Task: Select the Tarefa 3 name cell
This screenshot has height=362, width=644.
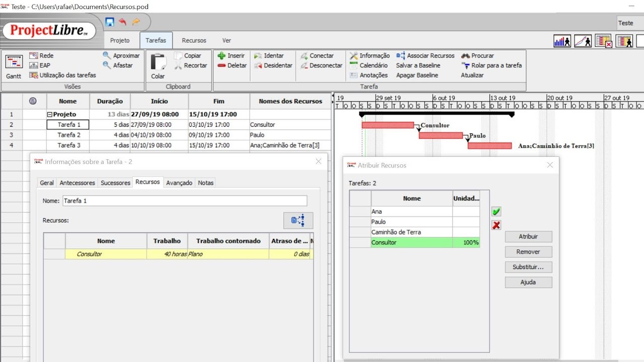Action: (68, 145)
